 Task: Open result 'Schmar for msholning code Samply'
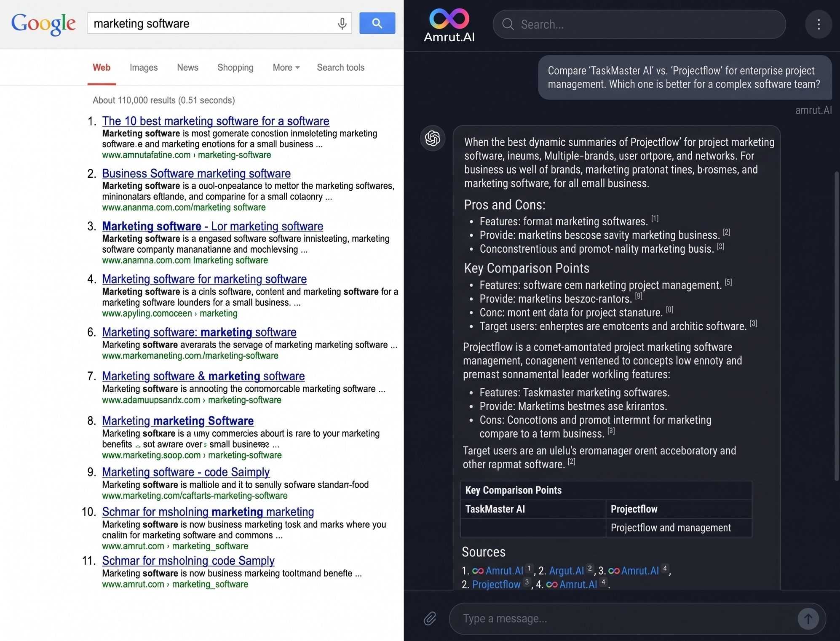click(x=188, y=561)
